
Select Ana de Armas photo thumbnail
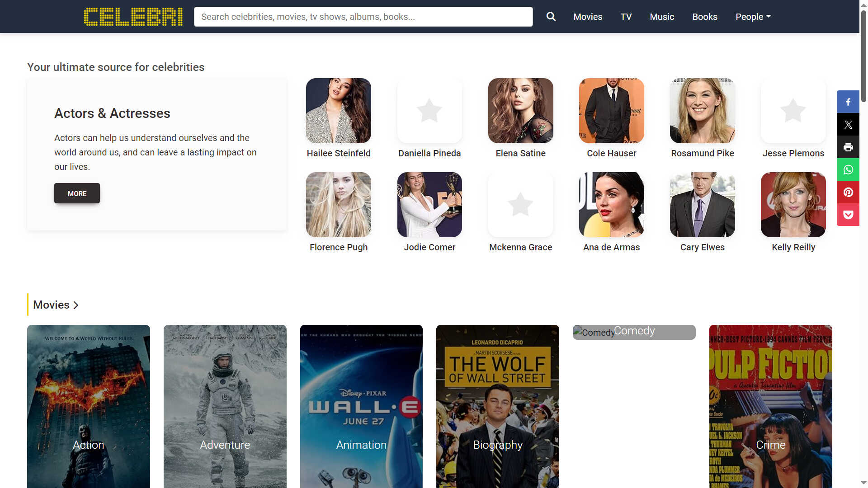[611, 205]
